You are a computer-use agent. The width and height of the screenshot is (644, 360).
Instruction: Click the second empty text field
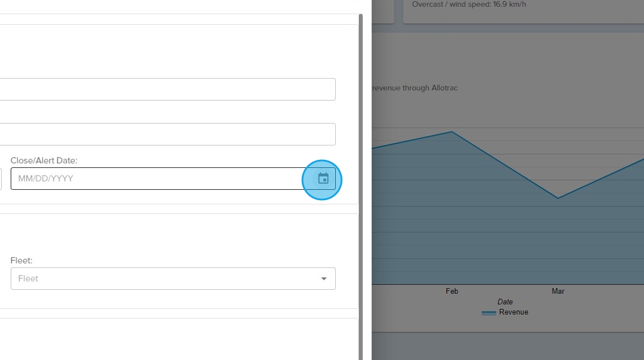pyautogui.click(x=167, y=135)
